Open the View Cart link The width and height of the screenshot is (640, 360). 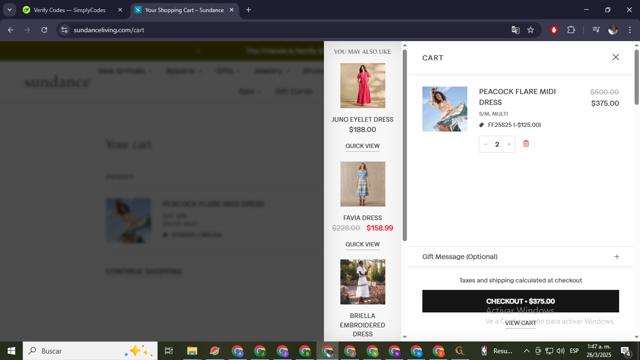[520, 323]
